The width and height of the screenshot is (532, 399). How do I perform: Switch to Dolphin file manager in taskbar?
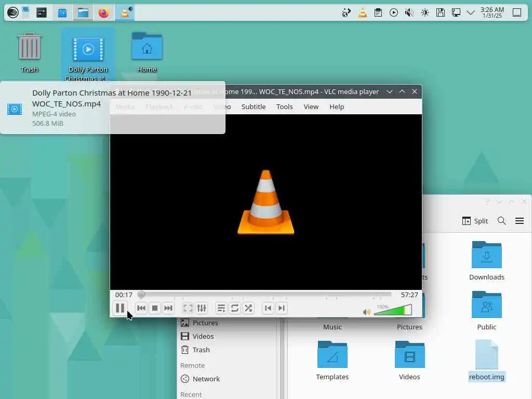pyautogui.click(x=83, y=13)
